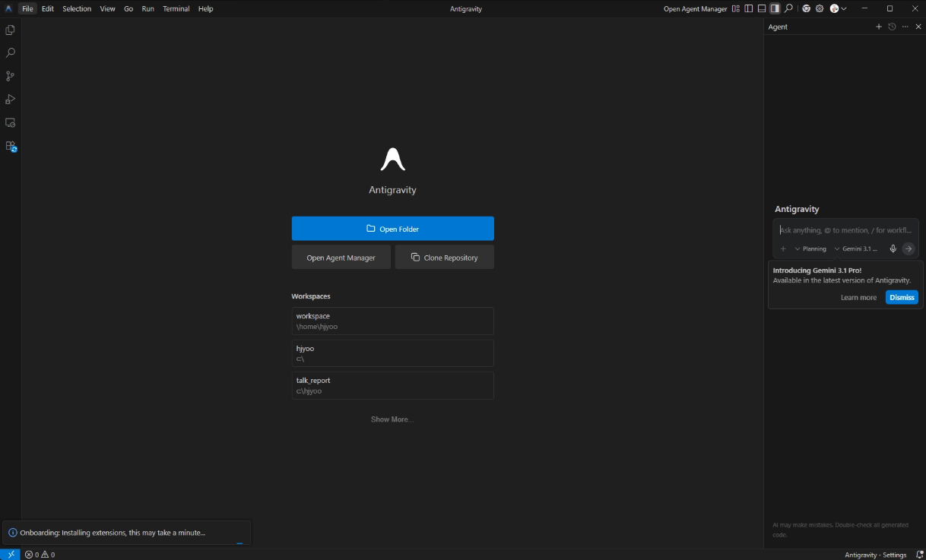Image resolution: width=926 pixels, height=560 pixels.
Task: Open the hjyoo c:\ workspace entry
Action: (x=392, y=353)
